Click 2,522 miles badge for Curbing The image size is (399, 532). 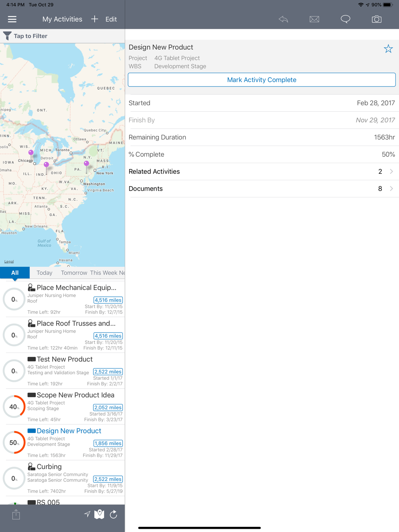[108, 479]
